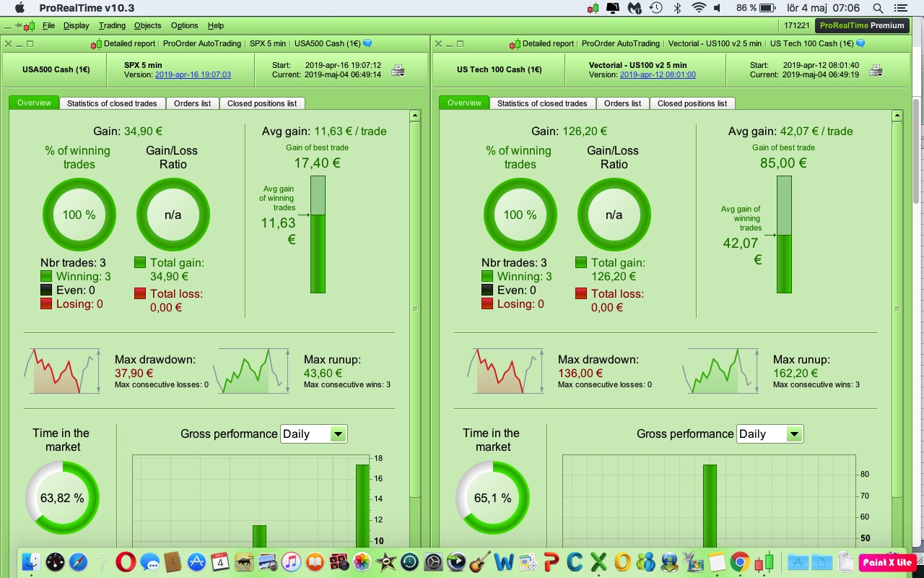Image resolution: width=924 pixels, height=578 pixels.
Task: Select the Overview tab in US Tech 100 report
Action: (464, 103)
